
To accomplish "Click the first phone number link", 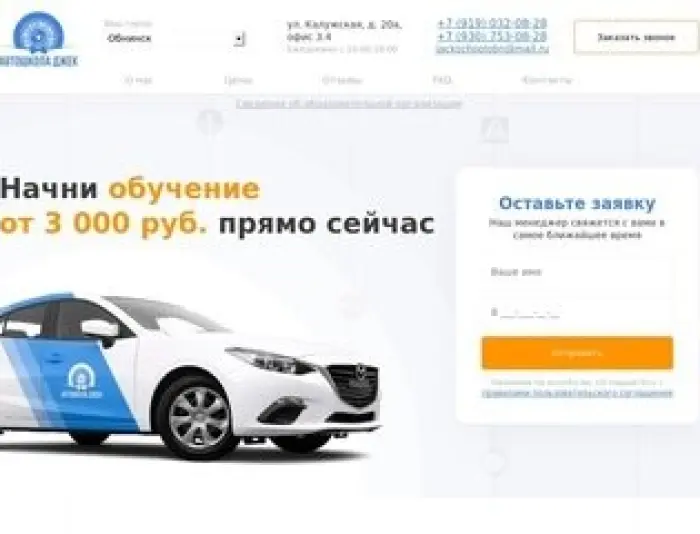I will (x=492, y=23).
